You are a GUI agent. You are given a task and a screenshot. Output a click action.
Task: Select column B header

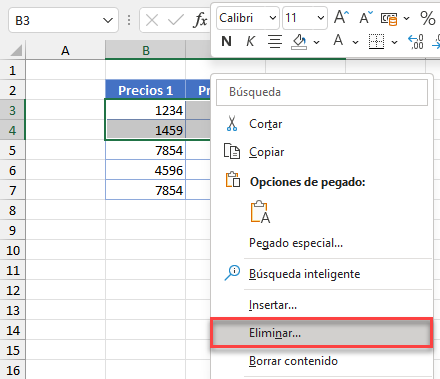coord(145,51)
